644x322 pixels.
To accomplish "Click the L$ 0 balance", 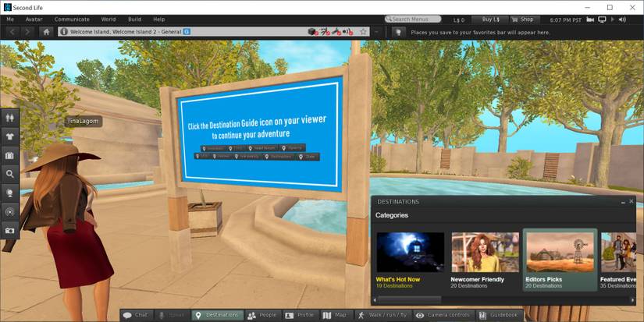I will pyautogui.click(x=459, y=19).
